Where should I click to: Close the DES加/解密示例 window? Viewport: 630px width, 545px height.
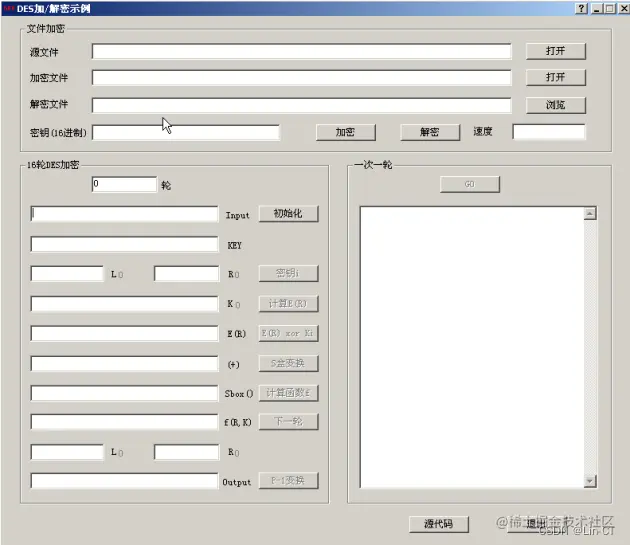pyautogui.click(x=623, y=8)
